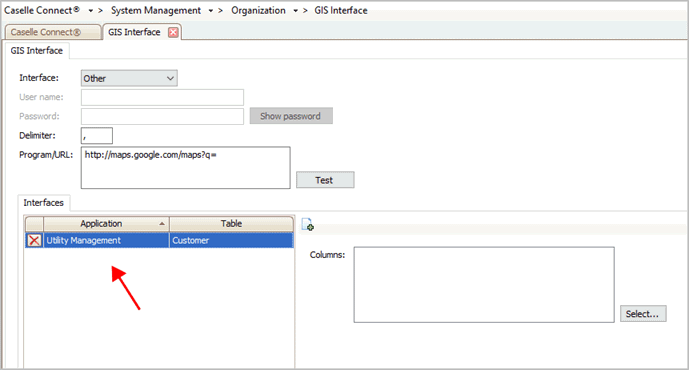Select the GIS Interface document tab
Image resolution: width=689 pixels, height=370 pixels.
click(x=134, y=32)
